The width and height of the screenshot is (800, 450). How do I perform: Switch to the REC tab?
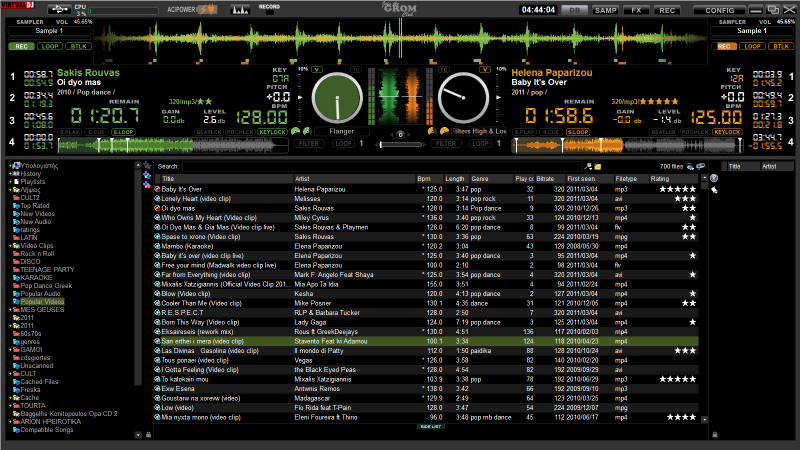[667, 10]
